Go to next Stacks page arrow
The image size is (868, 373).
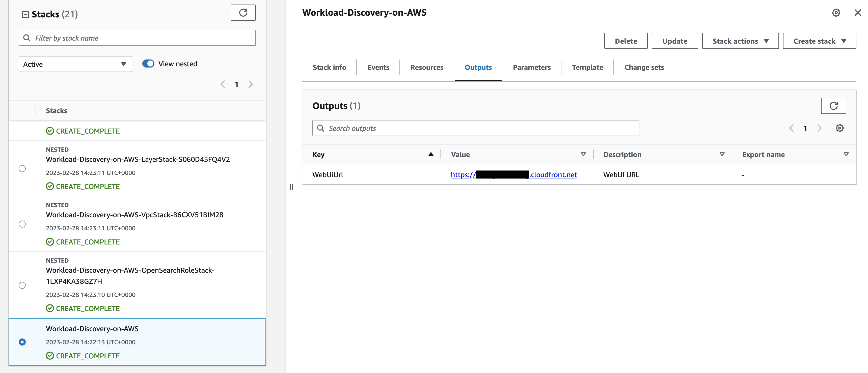tap(250, 84)
